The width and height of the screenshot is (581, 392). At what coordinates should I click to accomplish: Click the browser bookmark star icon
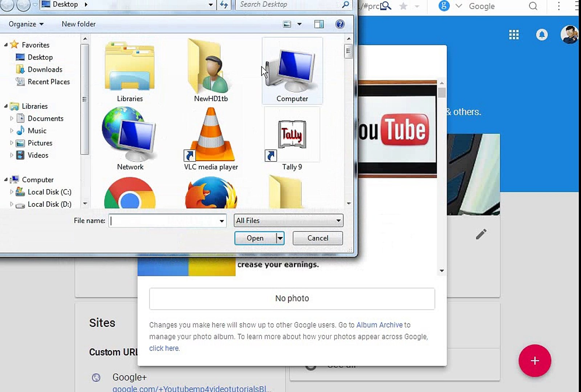point(403,6)
